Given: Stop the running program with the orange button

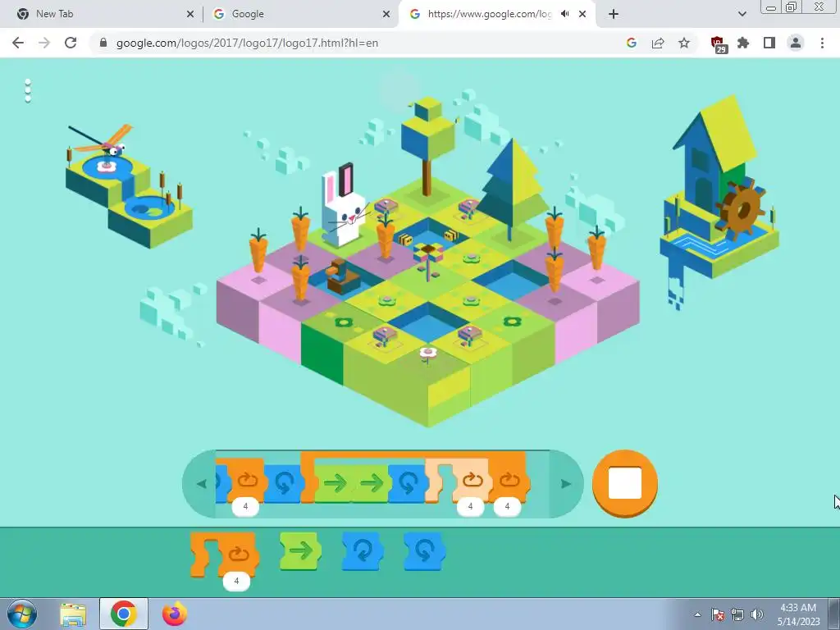Looking at the screenshot, I should [x=624, y=483].
